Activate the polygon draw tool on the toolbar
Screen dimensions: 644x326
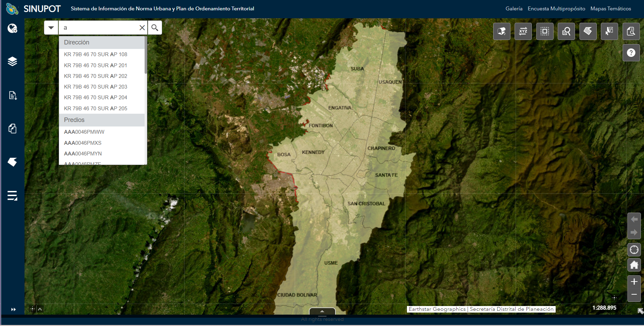tap(588, 31)
